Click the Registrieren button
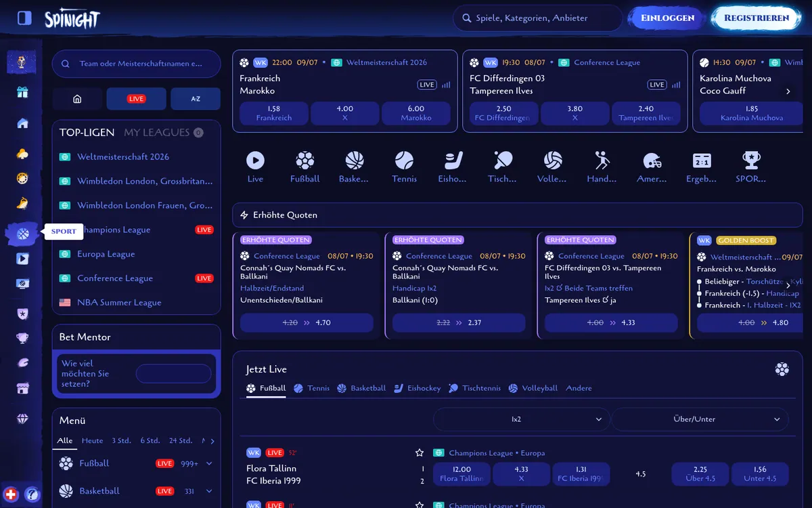Viewport: 812px width, 508px height. 757,18
